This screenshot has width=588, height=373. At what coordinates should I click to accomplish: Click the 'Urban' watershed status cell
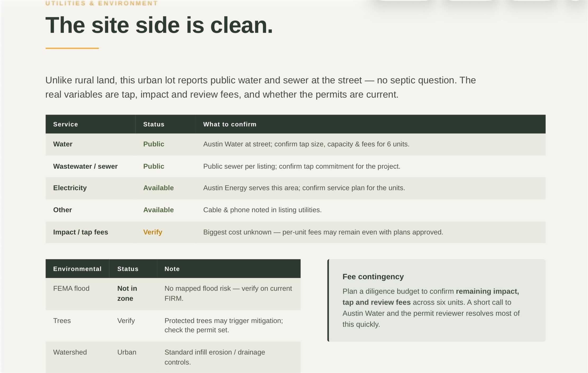coord(127,352)
